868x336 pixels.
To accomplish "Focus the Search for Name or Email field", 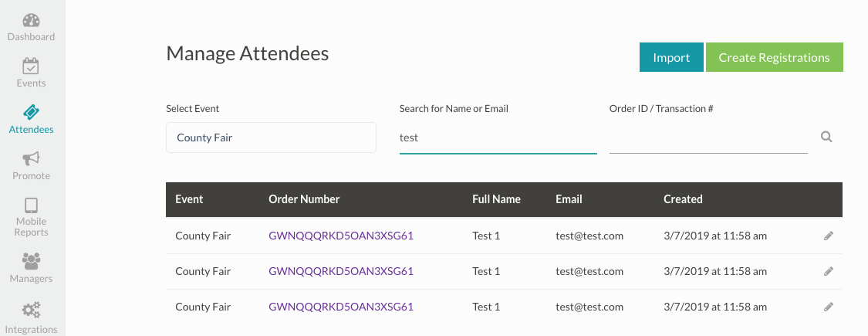I will [498, 138].
